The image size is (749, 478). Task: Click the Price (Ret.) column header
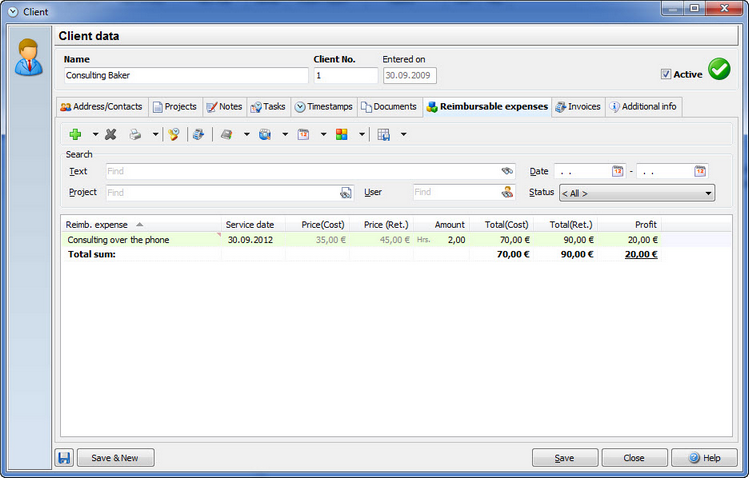[381, 224]
